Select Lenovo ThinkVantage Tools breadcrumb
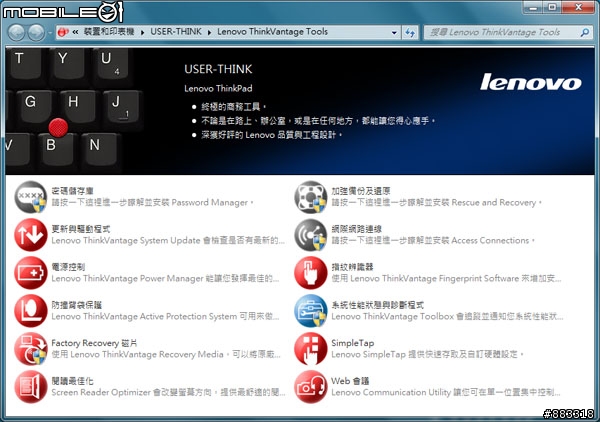 click(x=272, y=32)
